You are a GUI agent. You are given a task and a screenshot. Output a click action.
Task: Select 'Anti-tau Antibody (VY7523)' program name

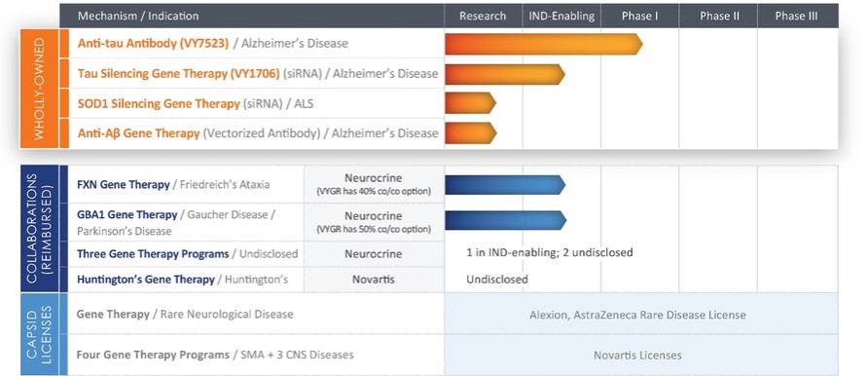(x=153, y=43)
